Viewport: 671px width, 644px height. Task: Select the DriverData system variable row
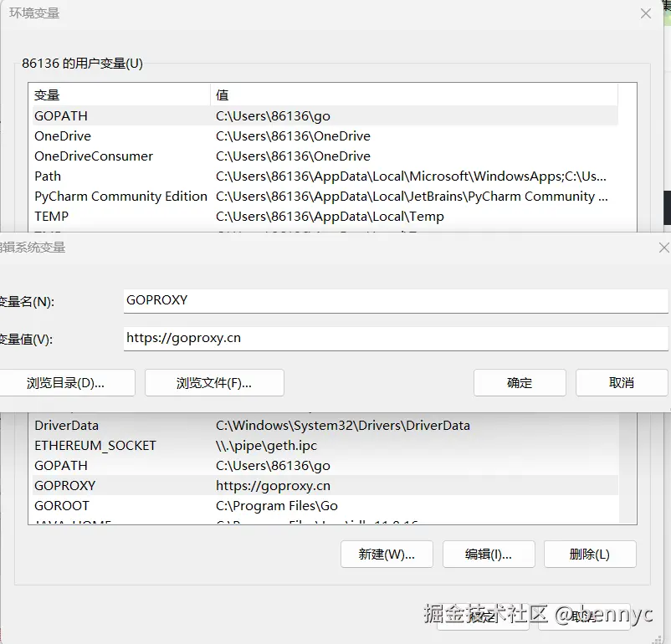[325, 426]
